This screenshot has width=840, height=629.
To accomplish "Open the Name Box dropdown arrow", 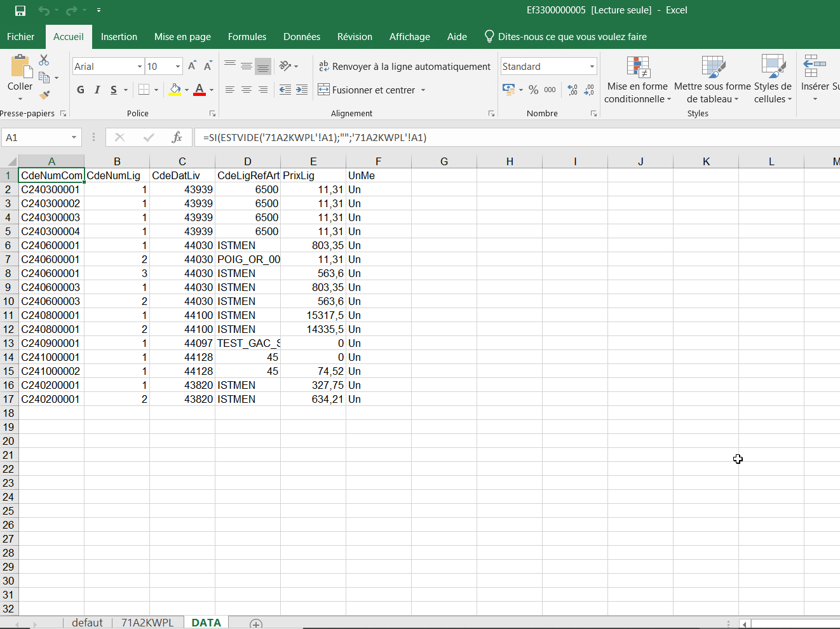I will (x=74, y=137).
